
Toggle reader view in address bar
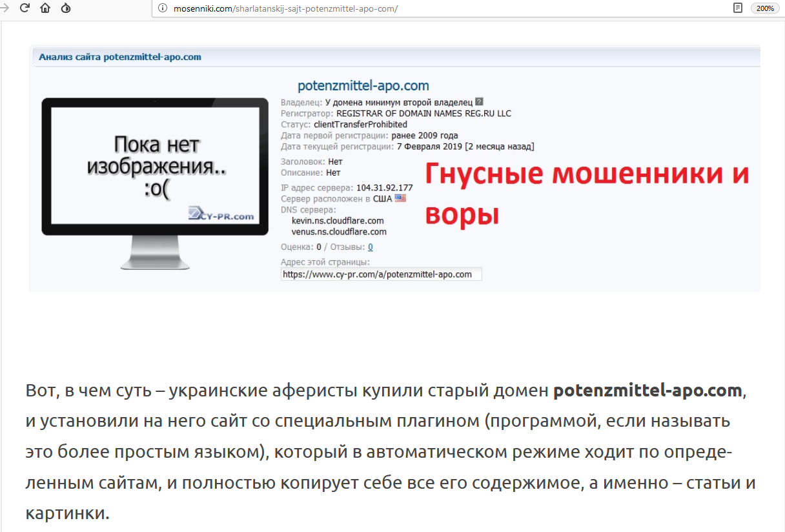pyautogui.click(x=737, y=8)
